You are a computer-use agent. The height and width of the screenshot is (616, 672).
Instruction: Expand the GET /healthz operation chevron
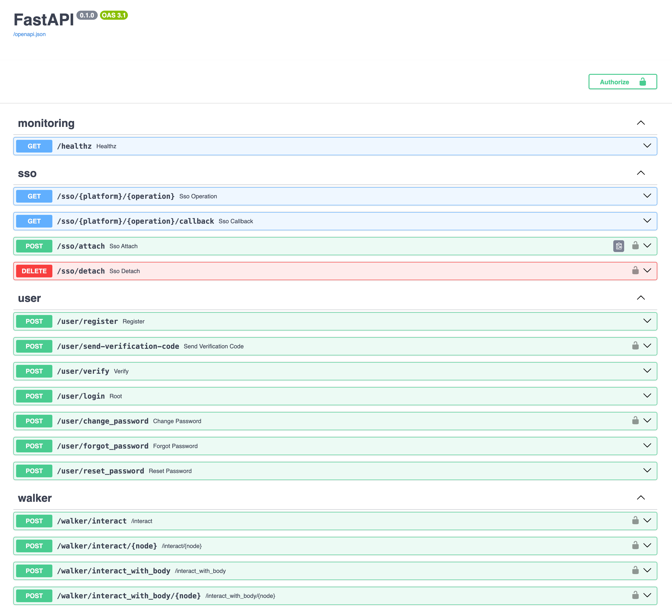[647, 146]
